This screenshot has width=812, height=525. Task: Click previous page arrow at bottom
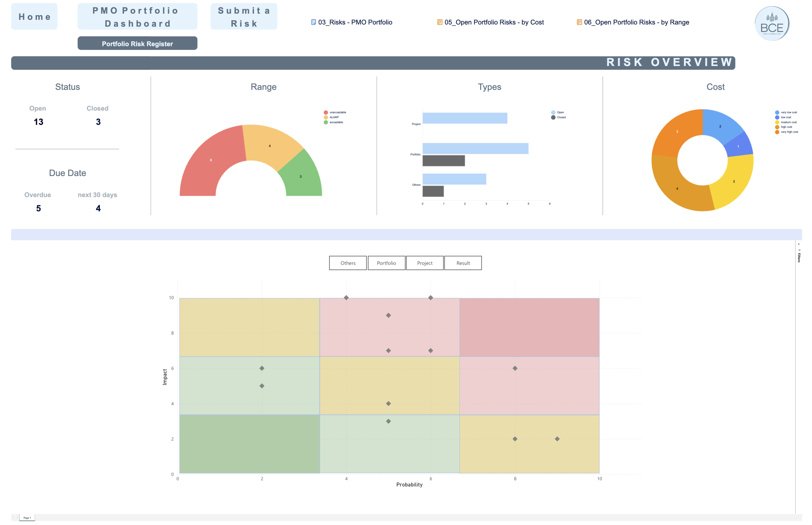coord(13,518)
